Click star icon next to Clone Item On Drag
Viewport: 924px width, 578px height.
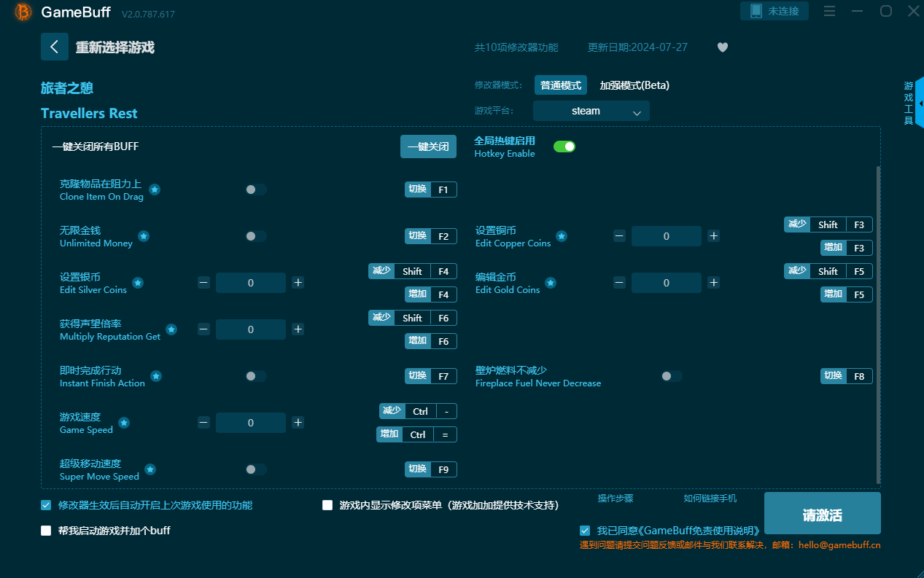point(155,190)
